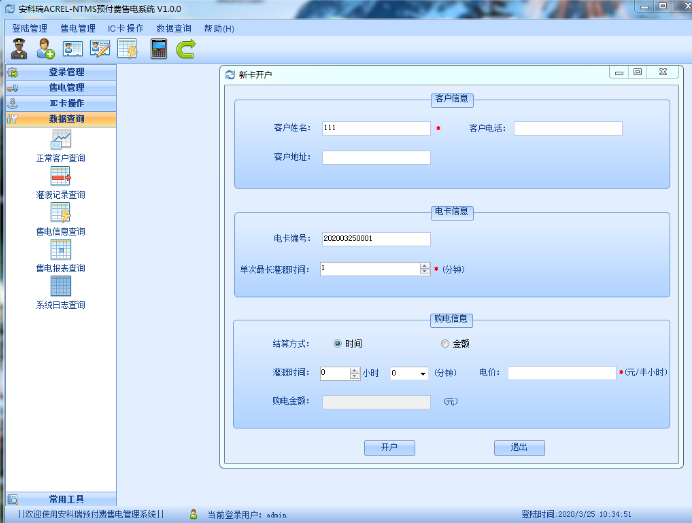The height and width of the screenshot is (523, 692).
Task: Expand IC卡操作 sidebar section
Action: [x=61, y=103]
